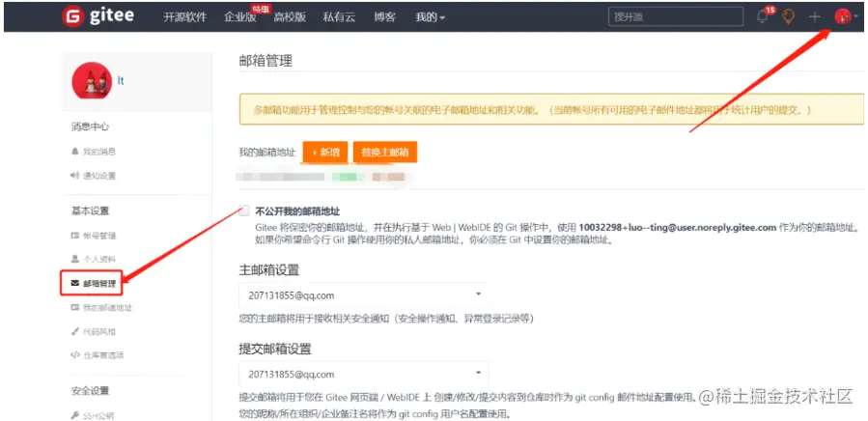Open 我的邮递地址 in the sidebar
Screen dimensions: 868x421
tap(107, 307)
